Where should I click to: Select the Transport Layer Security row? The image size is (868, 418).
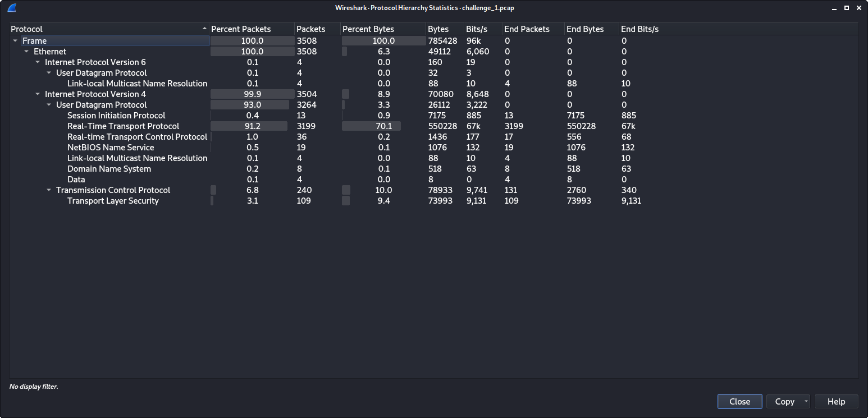[433, 201]
